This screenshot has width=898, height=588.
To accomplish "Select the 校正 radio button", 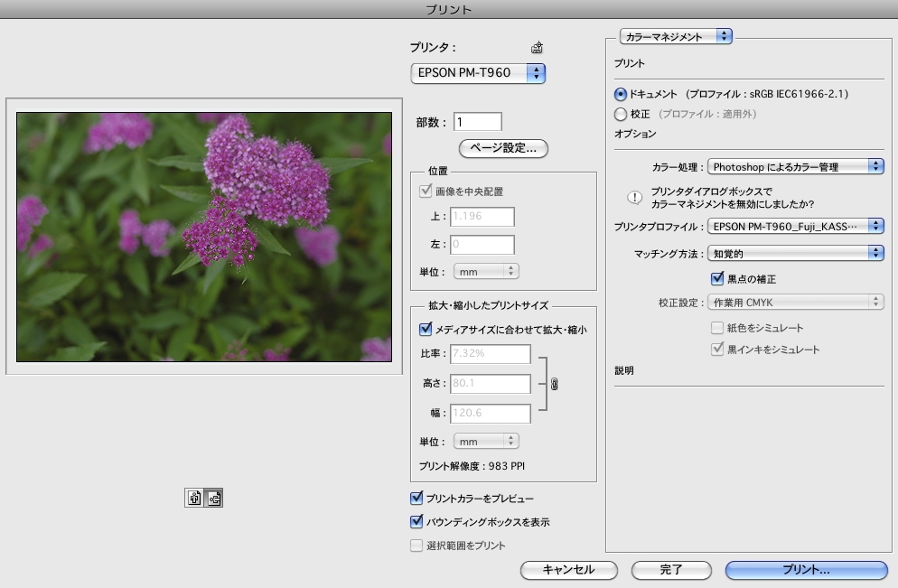I will pos(621,115).
